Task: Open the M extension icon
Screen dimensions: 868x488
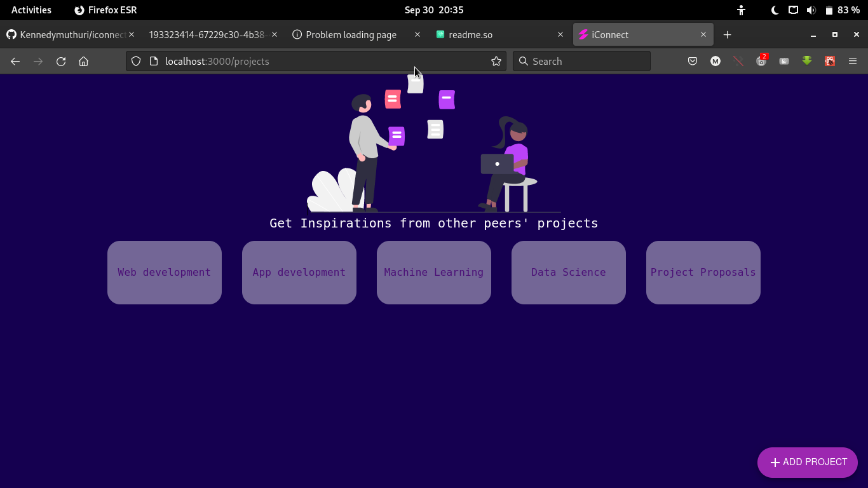Action: coord(715,61)
